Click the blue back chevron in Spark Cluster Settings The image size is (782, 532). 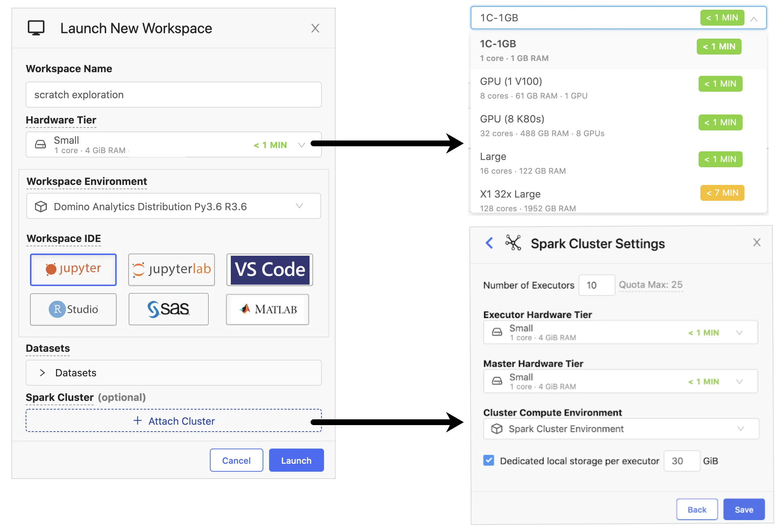point(489,243)
